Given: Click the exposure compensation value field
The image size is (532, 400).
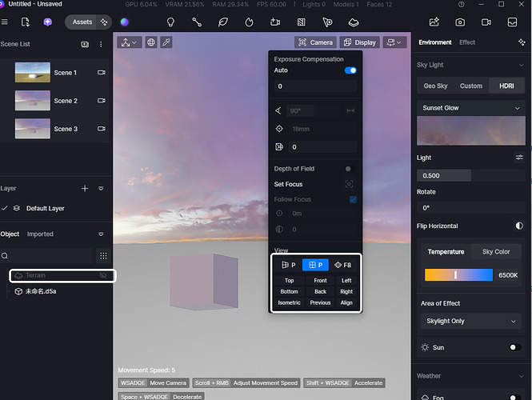Looking at the screenshot, I should (x=315, y=86).
